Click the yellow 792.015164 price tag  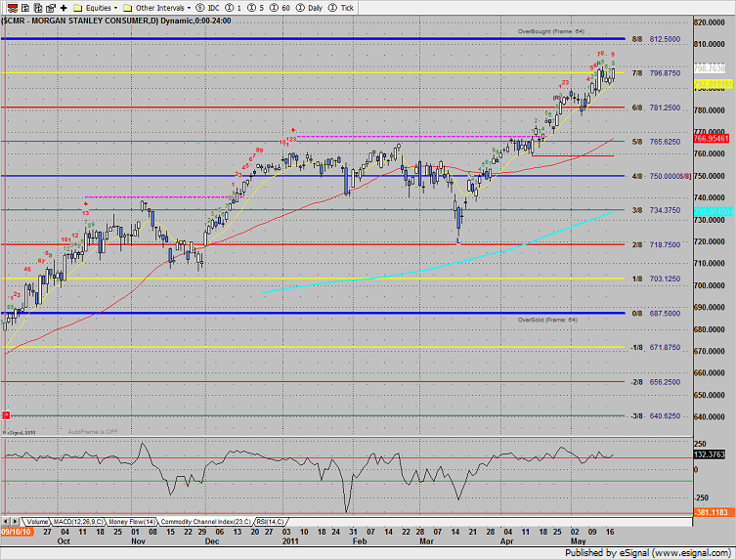tap(713, 84)
